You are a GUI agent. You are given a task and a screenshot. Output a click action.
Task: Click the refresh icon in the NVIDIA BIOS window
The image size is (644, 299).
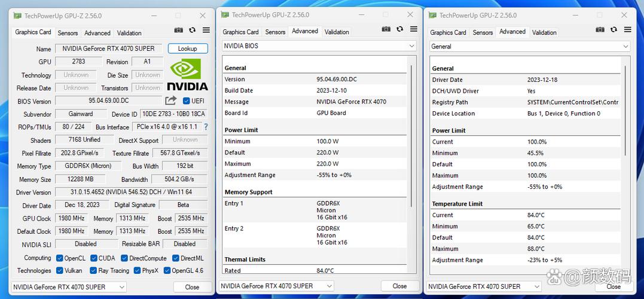coord(400,30)
